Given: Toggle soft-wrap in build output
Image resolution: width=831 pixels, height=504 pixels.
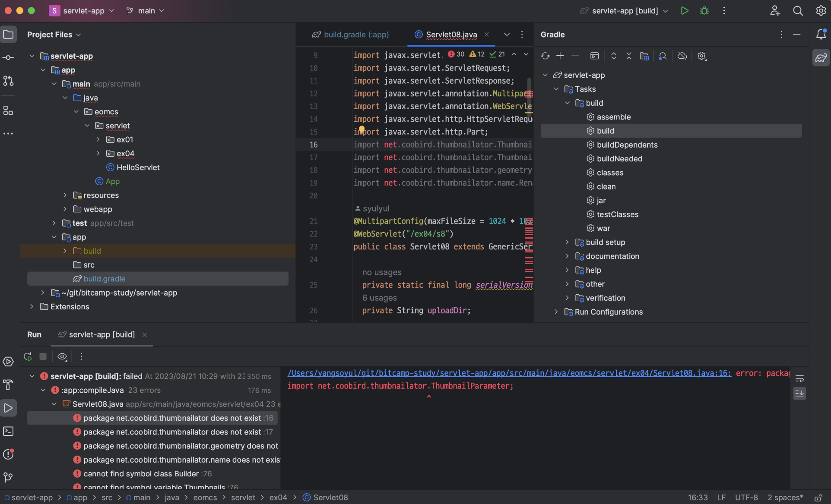Looking at the screenshot, I should 799,379.
